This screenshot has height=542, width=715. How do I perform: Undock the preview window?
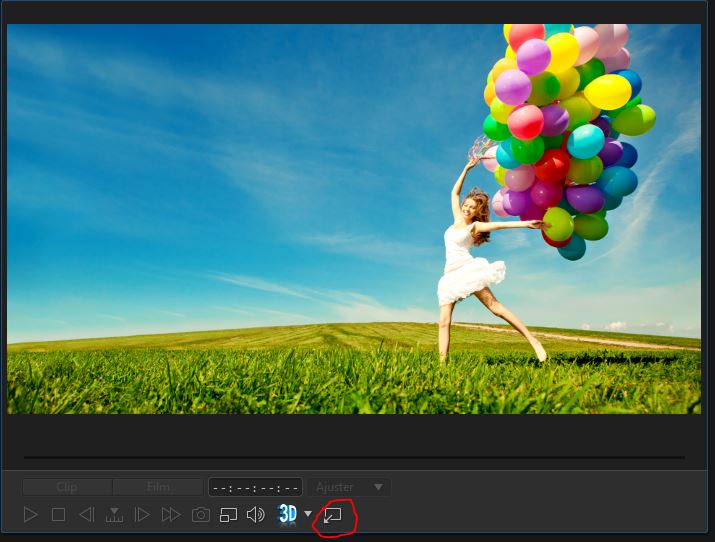tap(333, 515)
